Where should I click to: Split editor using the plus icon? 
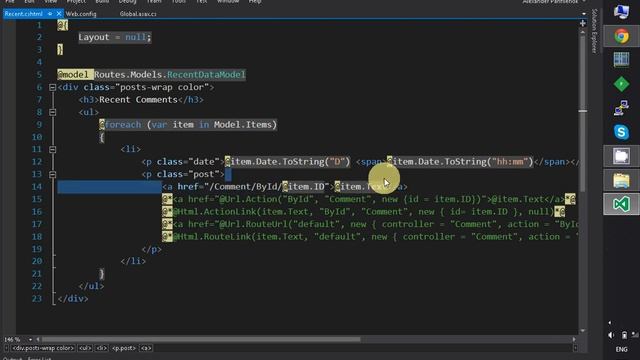pyautogui.click(x=583, y=24)
